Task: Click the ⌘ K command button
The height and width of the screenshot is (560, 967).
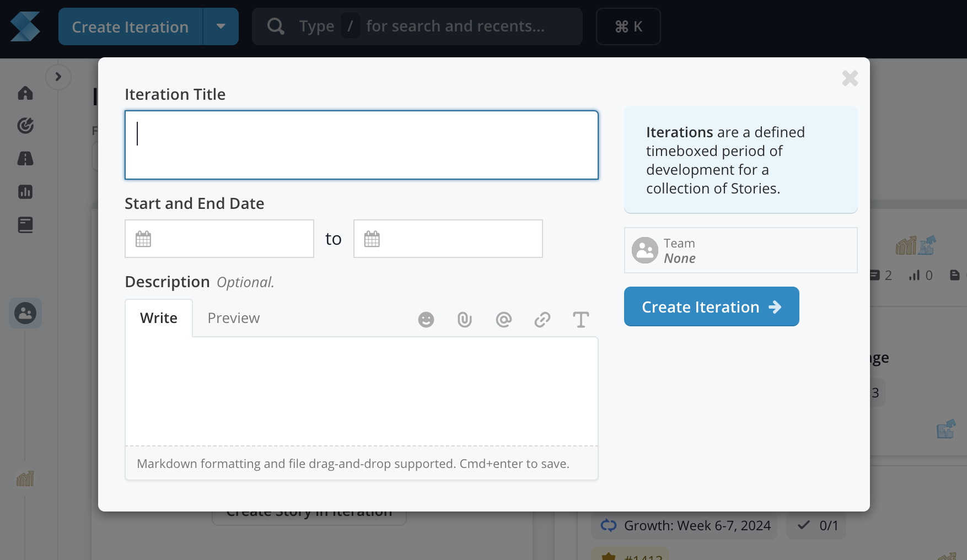Action: pyautogui.click(x=628, y=26)
